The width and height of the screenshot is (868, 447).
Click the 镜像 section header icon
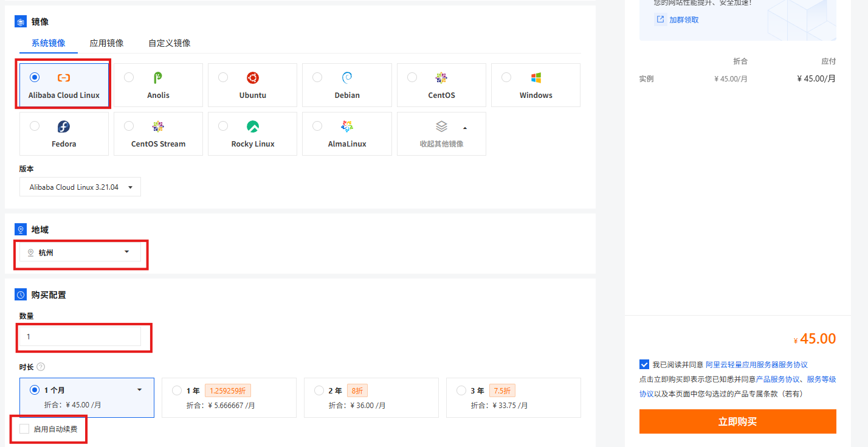[x=20, y=22]
